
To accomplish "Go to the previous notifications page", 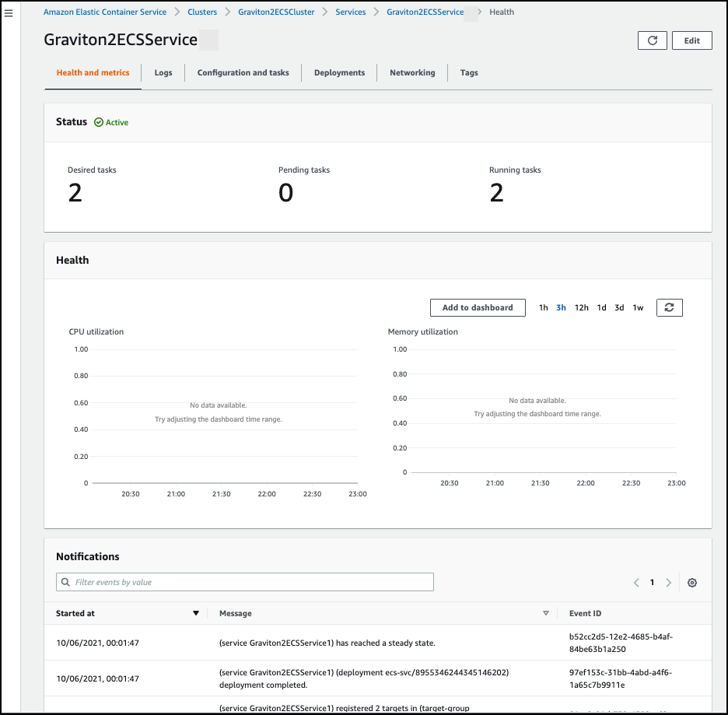I will 636,583.
